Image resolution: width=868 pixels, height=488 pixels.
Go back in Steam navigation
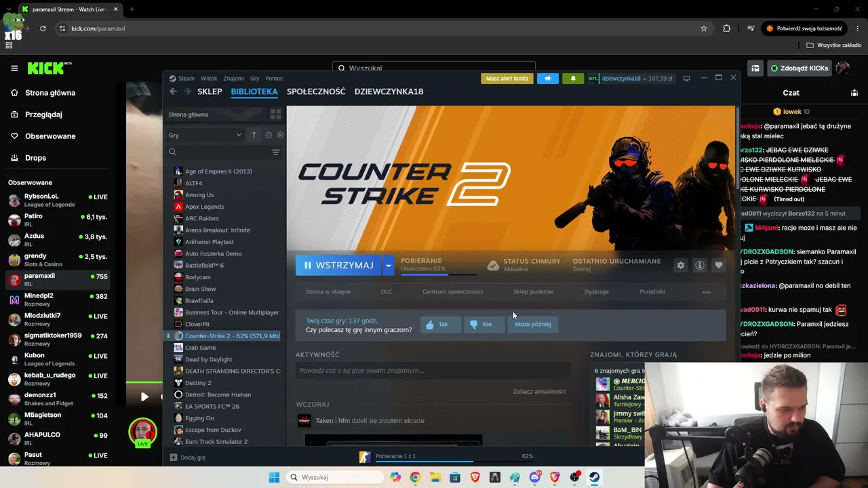[x=173, y=91]
